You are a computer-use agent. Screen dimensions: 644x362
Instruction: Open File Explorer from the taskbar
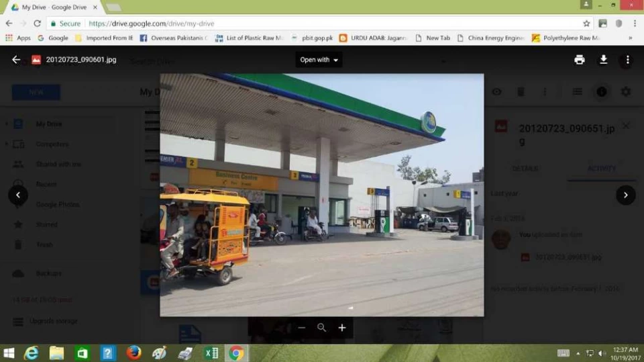pos(56,353)
